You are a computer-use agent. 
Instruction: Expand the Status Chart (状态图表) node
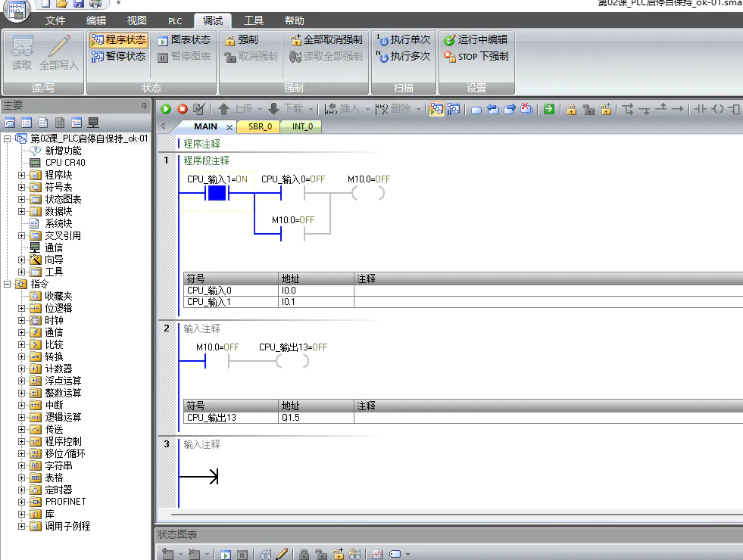(21, 199)
